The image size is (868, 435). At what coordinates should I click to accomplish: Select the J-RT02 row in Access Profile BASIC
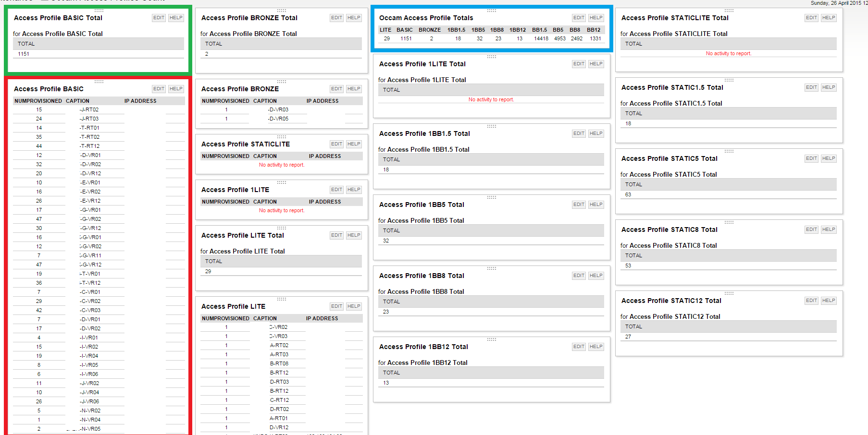[x=99, y=109]
